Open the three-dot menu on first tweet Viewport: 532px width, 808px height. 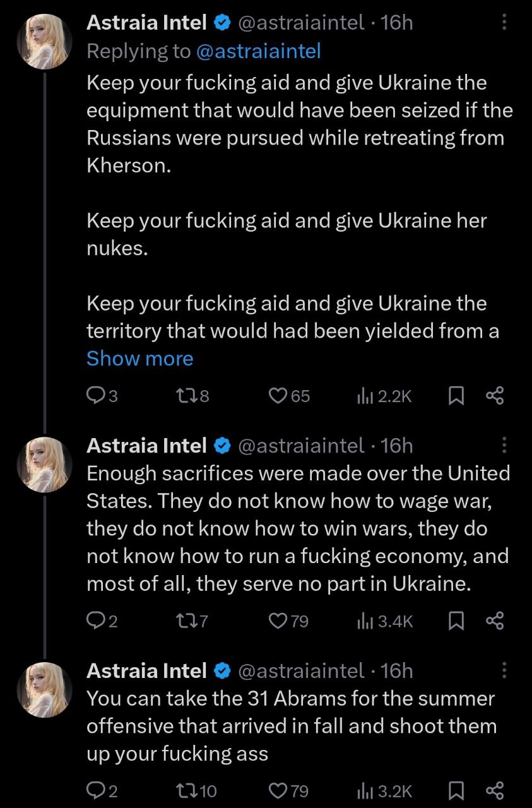click(504, 23)
